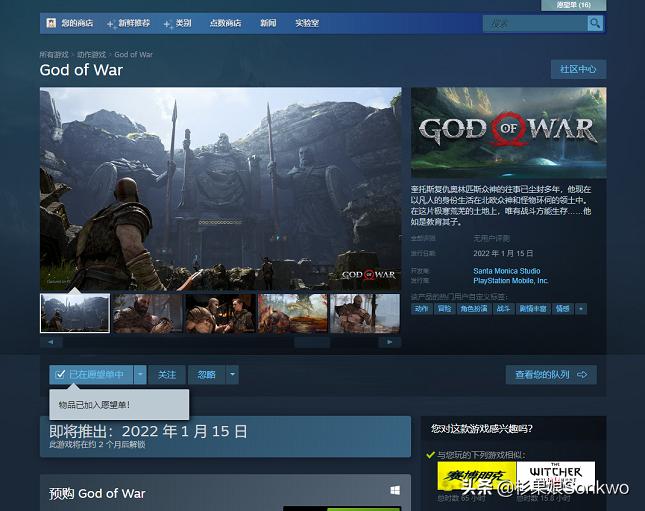Click the 角色扮演 tag
The height and width of the screenshot is (511, 645).
474,309
